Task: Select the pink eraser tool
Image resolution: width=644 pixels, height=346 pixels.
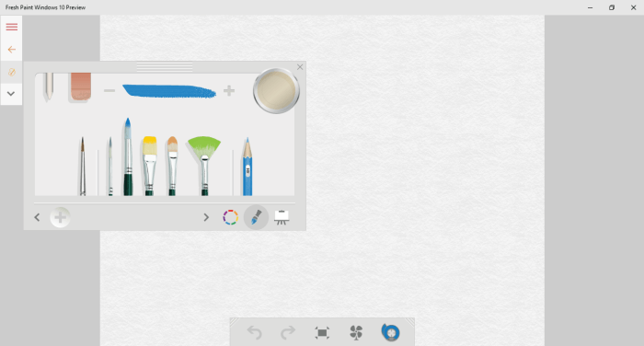Action: pyautogui.click(x=81, y=86)
